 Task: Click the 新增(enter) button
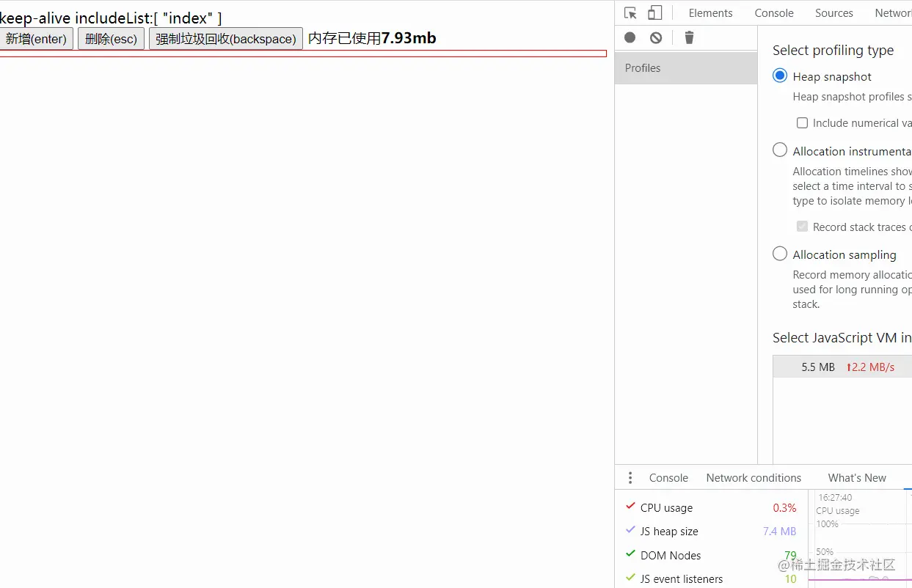tap(36, 39)
